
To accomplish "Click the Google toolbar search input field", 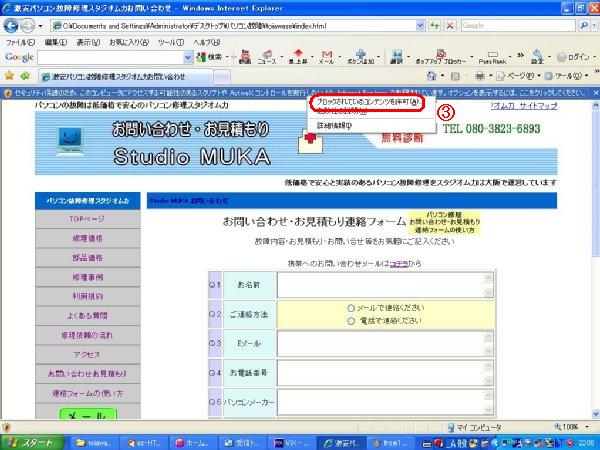I will [x=110, y=57].
